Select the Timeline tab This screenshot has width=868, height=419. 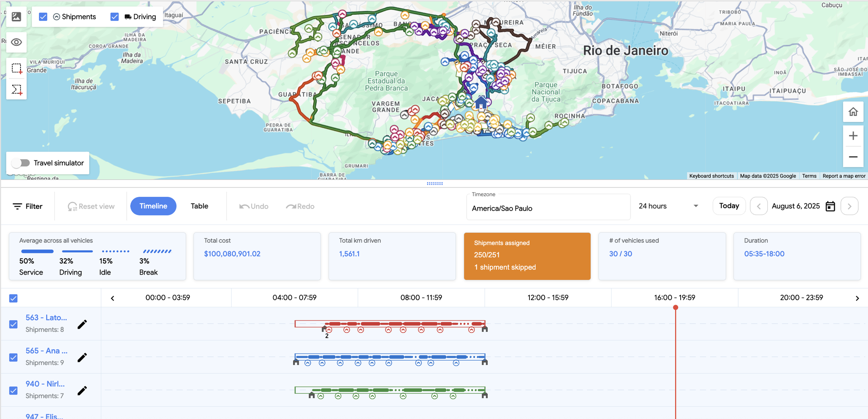[x=153, y=206]
